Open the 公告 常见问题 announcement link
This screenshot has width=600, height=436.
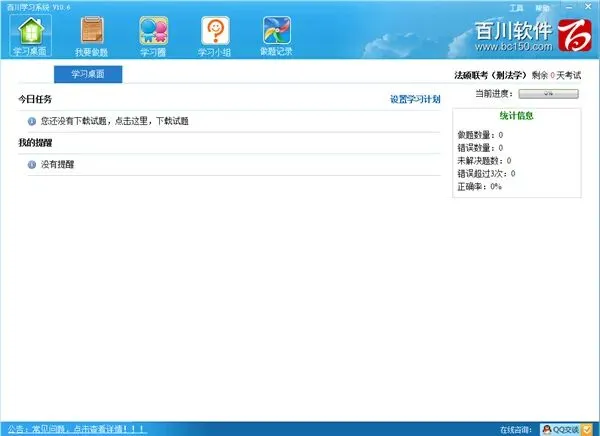tap(77, 429)
